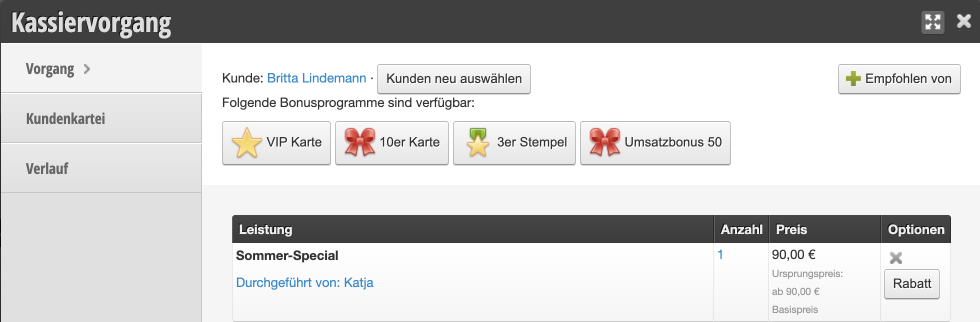Viewport: 980px width, 322px height.
Task: Expand the Vorgang chevron arrow
Action: click(x=87, y=69)
